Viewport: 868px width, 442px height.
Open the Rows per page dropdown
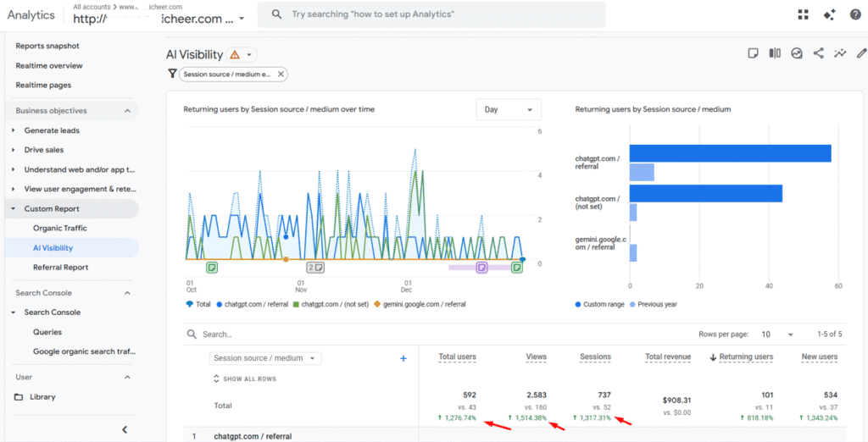(x=777, y=334)
